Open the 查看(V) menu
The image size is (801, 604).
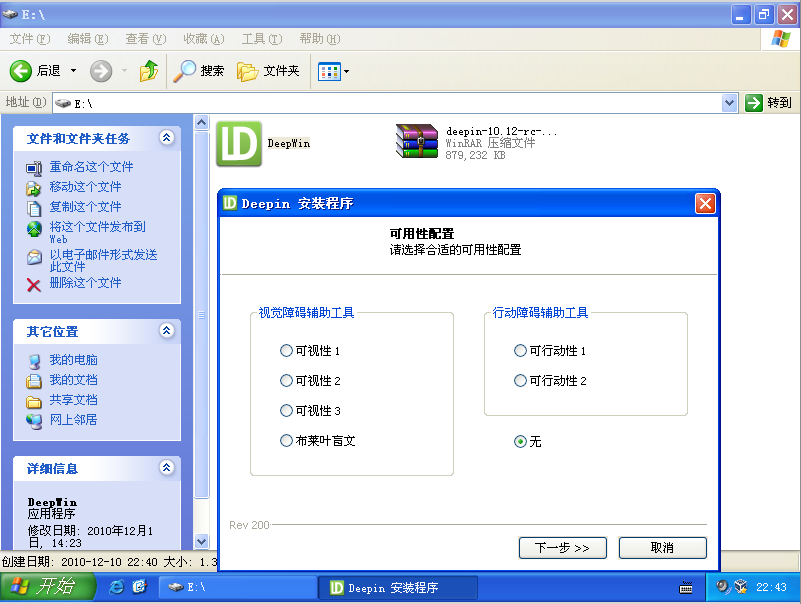click(x=146, y=39)
